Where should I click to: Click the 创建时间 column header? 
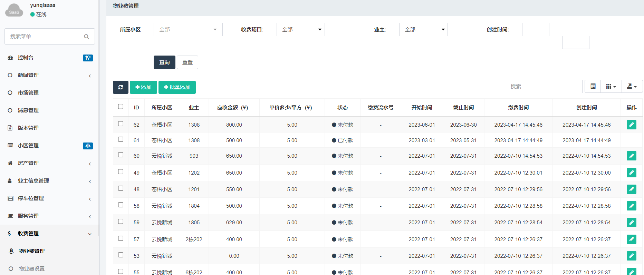coord(587,107)
